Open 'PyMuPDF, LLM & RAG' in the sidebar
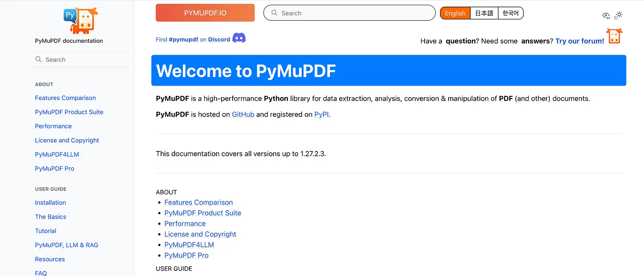This screenshot has height=276, width=644. 66,245
